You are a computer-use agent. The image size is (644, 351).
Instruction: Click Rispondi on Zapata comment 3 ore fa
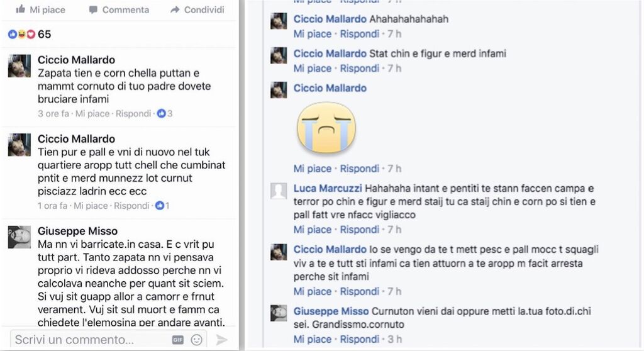pos(133,113)
